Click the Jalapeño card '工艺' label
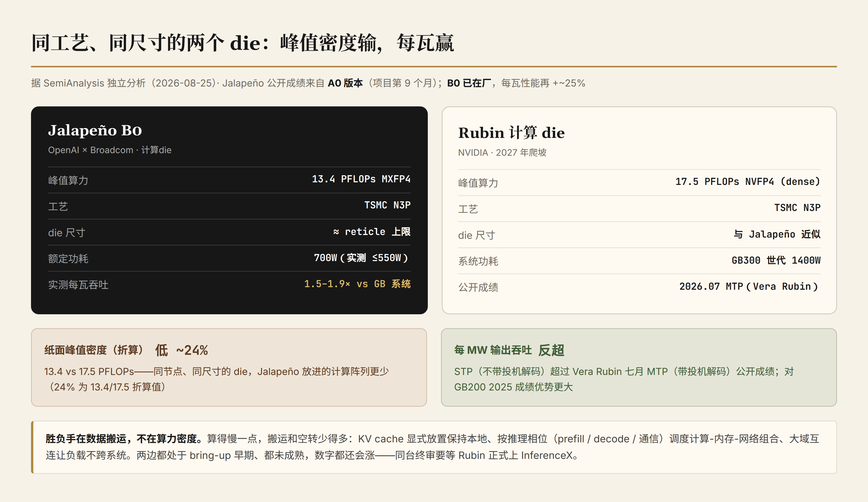 [x=58, y=206]
